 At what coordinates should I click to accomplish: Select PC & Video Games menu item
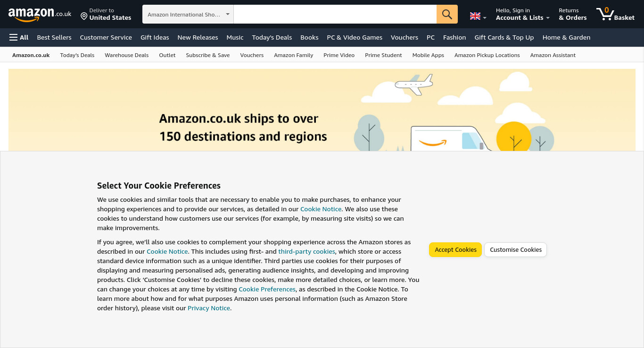click(x=355, y=37)
